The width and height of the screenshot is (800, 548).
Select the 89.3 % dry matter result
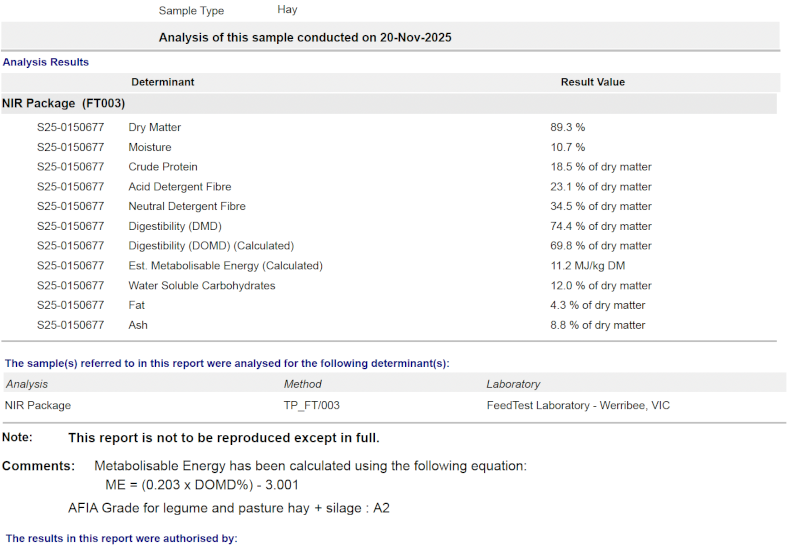pos(567,128)
